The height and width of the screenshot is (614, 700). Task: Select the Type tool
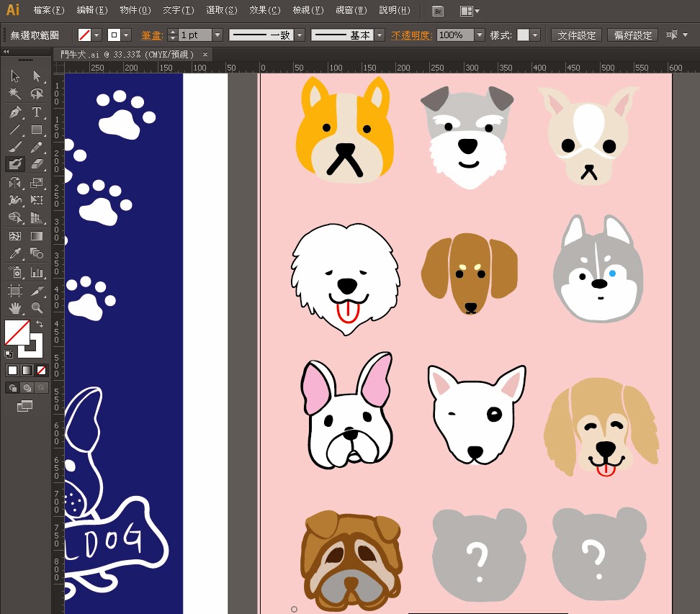36,112
